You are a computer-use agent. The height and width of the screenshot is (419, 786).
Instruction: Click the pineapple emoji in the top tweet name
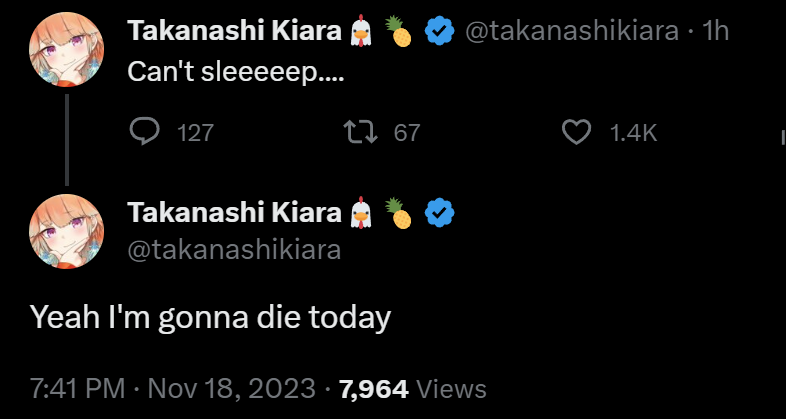[x=401, y=34]
